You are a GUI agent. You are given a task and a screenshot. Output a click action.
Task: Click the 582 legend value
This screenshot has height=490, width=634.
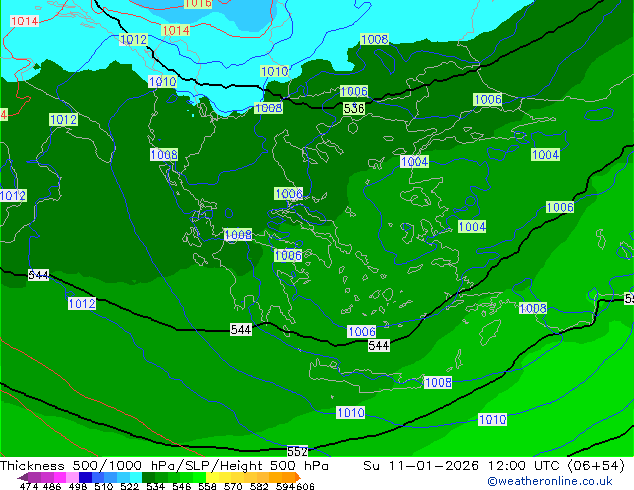click(259, 486)
